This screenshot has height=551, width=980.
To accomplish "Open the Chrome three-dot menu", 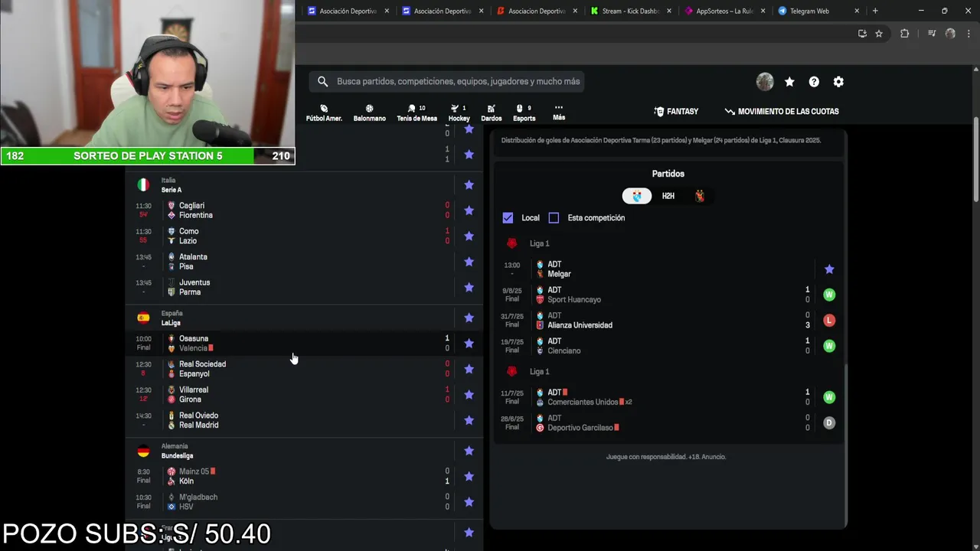I will [x=969, y=34].
